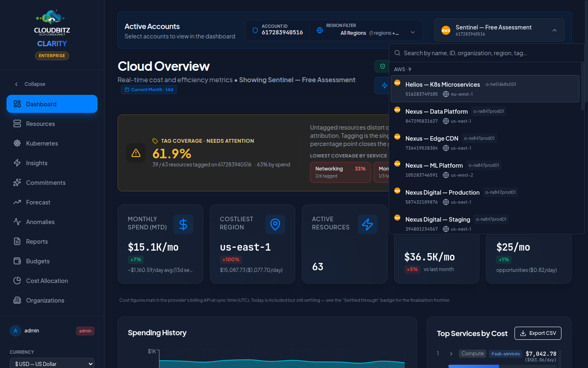Click the blue lightning action button
588x368 pixels.
383,85
